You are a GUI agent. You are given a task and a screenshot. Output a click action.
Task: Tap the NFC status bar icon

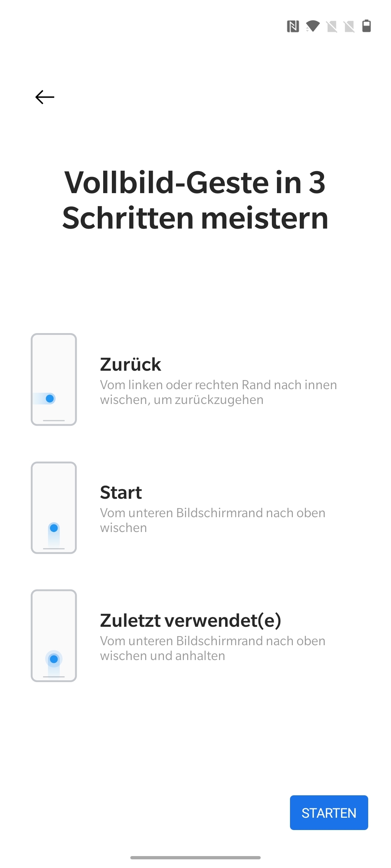pyautogui.click(x=293, y=26)
